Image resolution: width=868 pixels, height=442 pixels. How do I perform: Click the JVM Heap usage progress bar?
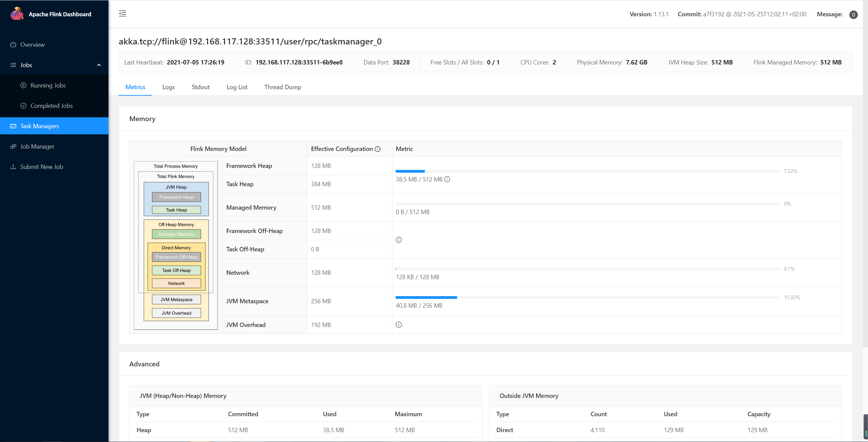(x=588, y=171)
